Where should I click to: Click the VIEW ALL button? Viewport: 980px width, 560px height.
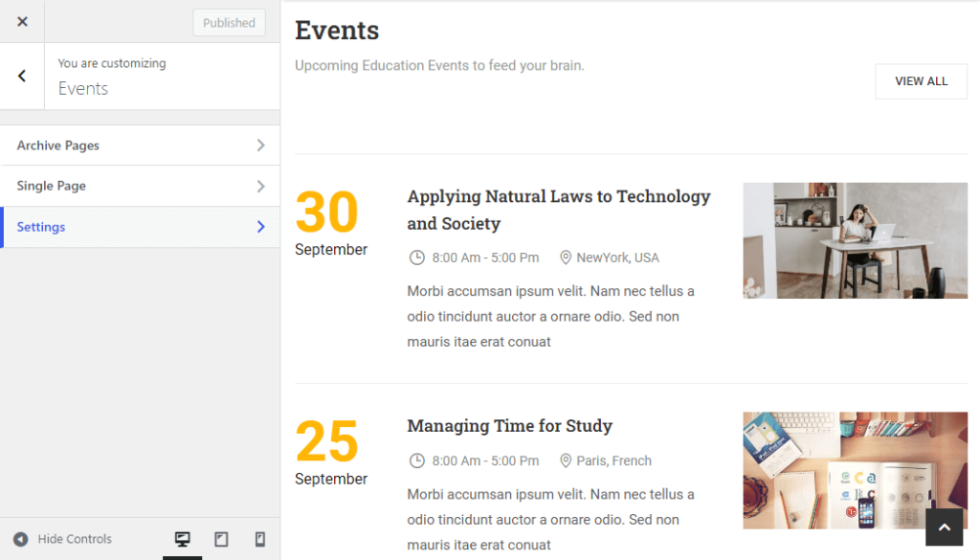point(921,81)
